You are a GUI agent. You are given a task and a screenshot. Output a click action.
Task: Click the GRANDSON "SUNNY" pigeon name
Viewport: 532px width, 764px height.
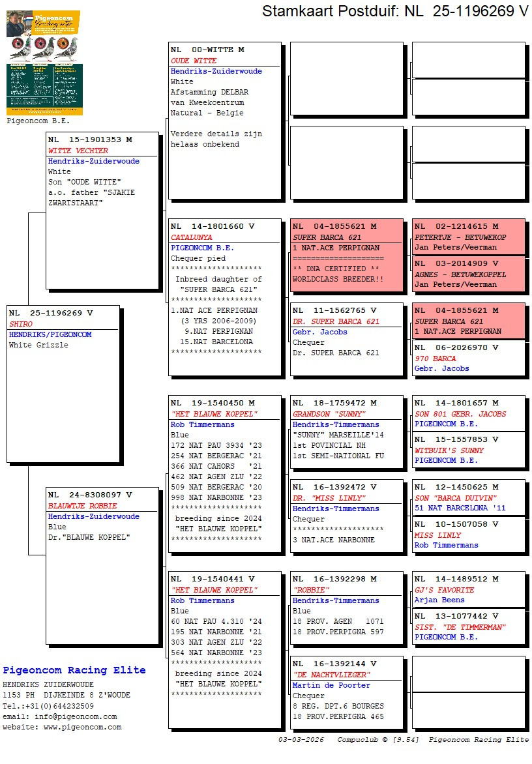coord(329,414)
